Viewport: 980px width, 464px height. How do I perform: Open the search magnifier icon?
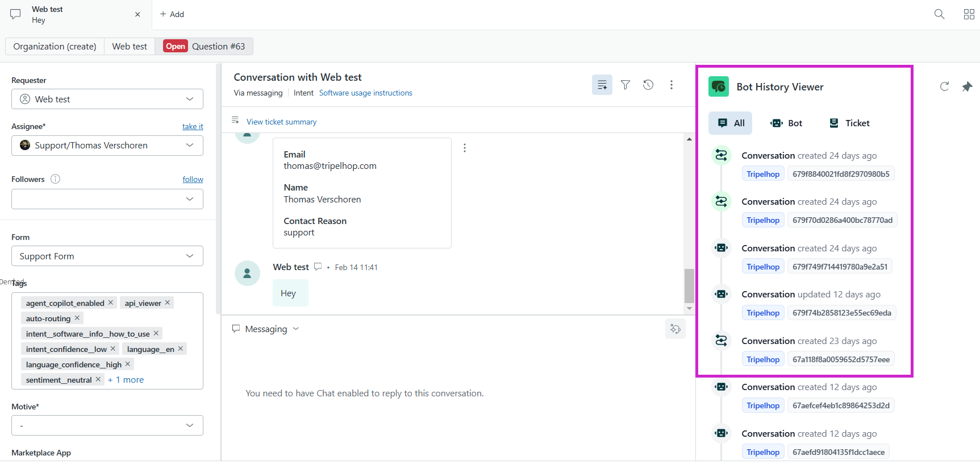tap(940, 14)
